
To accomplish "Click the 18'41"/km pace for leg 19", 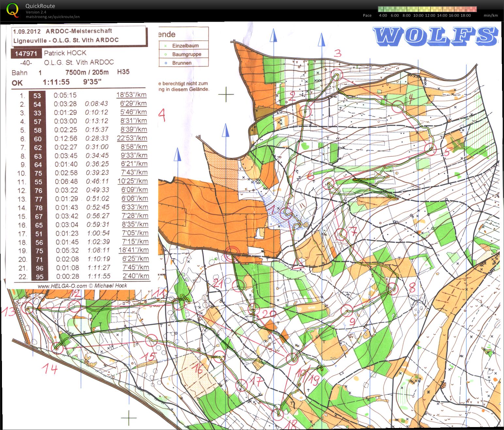I will 134,250.
